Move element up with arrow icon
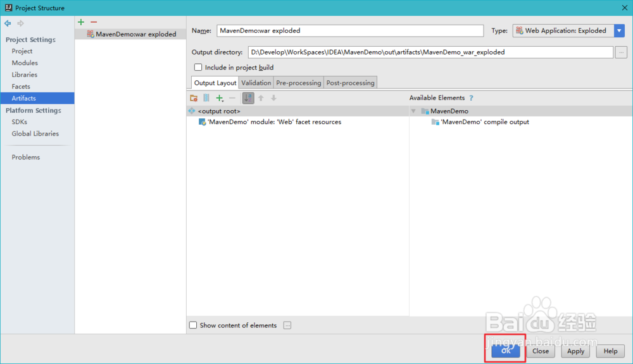 tap(261, 98)
